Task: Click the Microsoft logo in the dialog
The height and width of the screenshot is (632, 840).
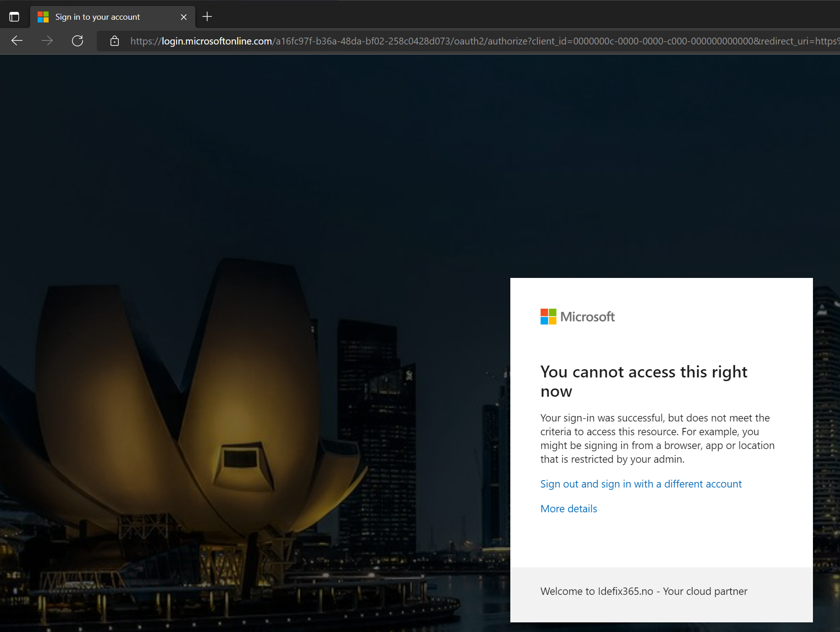Action: click(x=578, y=316)
